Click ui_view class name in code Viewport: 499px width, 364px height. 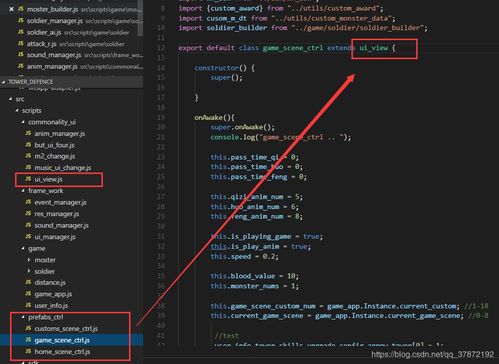374,48
